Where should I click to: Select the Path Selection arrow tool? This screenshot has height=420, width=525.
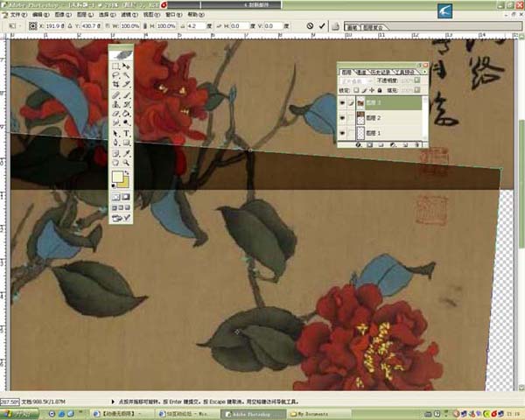[115, 134]
